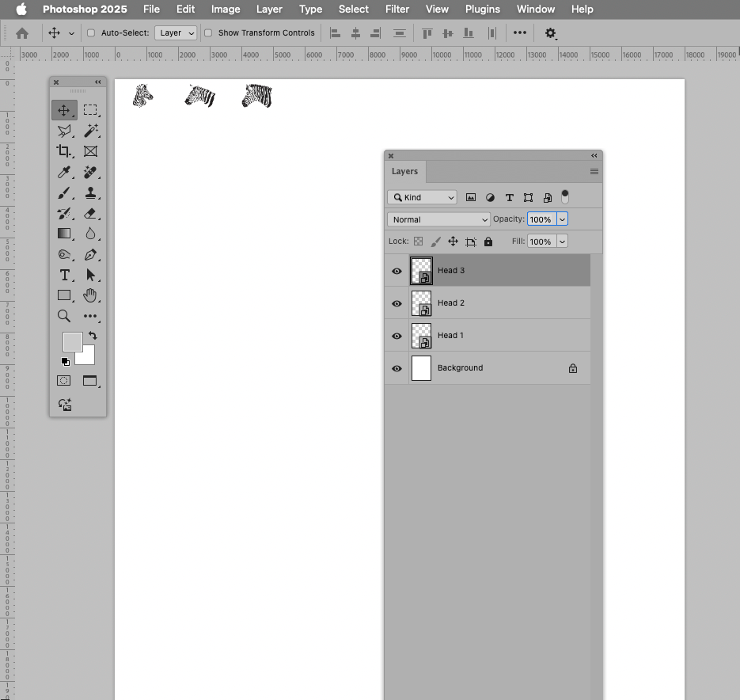
Task: Open the Filter menu
Action: click(x=397, y=9)
